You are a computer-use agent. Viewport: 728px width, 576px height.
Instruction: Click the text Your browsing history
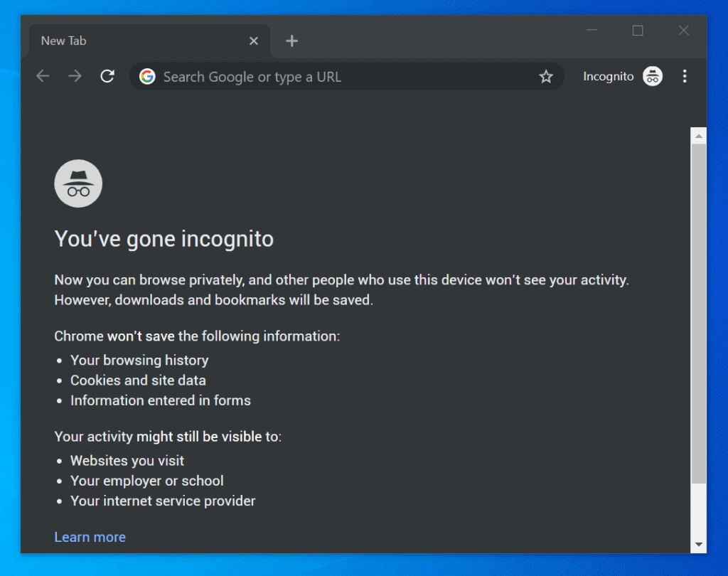[x=139, y=361]
